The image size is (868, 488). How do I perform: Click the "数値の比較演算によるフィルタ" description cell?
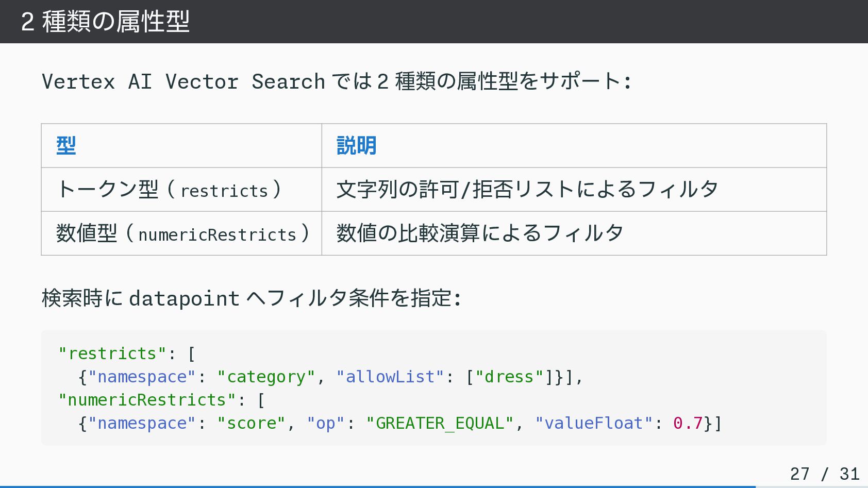[x=480, y=233]
